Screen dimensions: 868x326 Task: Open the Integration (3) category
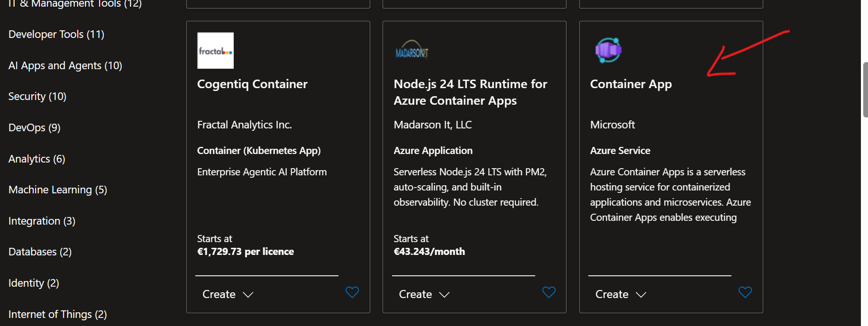click(x=42, y=221)
